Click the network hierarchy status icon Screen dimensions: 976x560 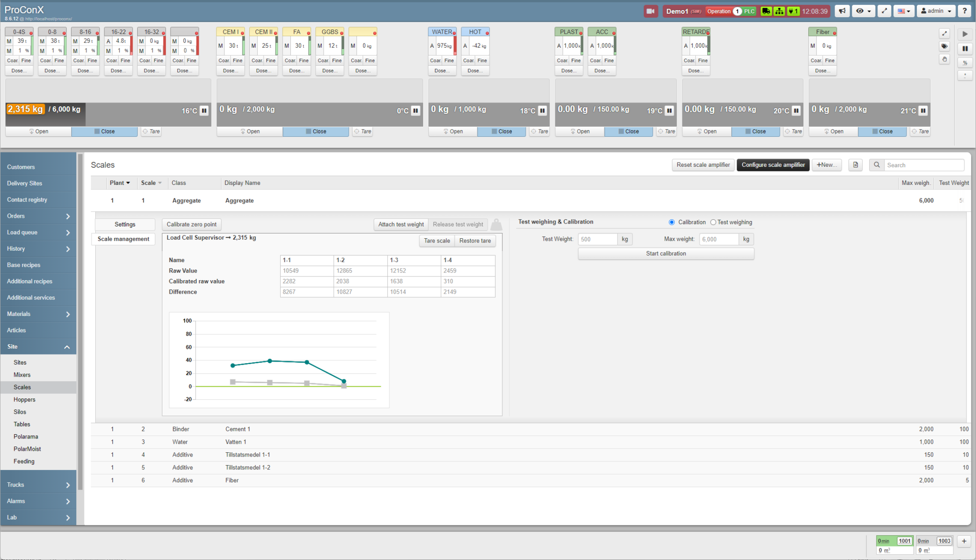coord(779,11)
